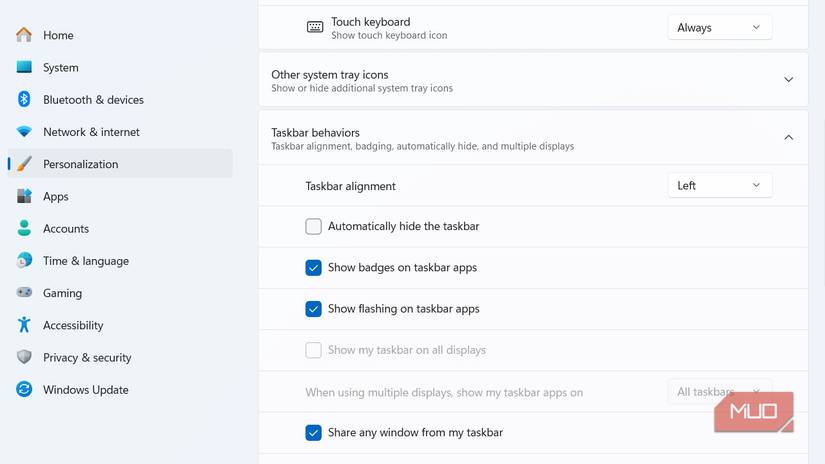The height and width of the screenshot is (464, 825).
Task: Enable Automatically hide the taskbar checkbox
Action: pyautogui.click(x=314, y=227)
